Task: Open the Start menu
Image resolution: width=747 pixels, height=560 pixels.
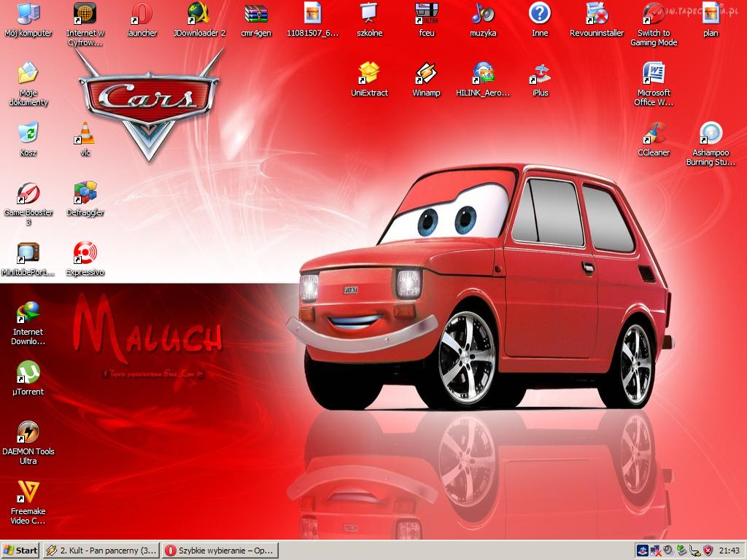Action: click(20, 551)
